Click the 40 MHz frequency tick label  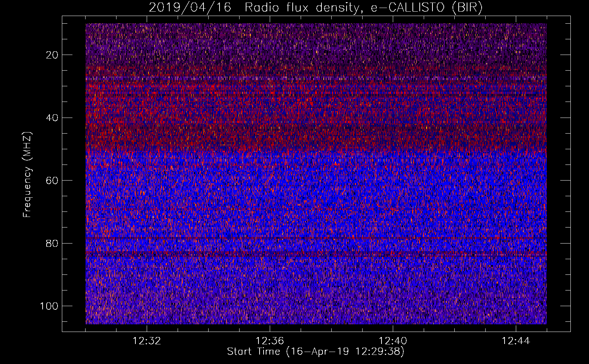52,118
